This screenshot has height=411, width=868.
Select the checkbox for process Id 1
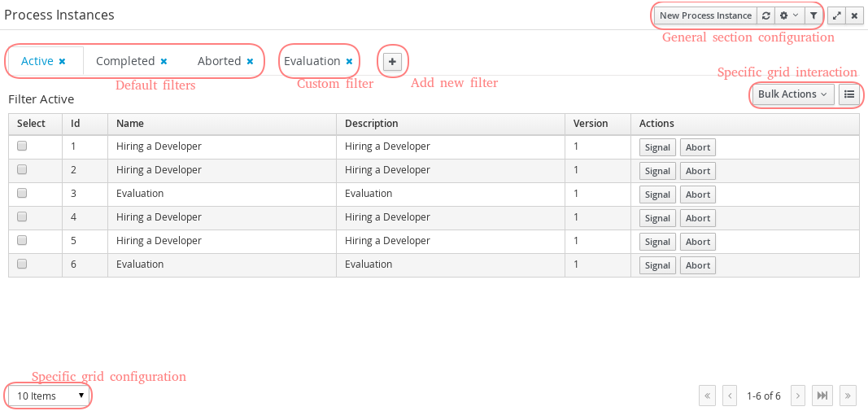coord(22,146)
